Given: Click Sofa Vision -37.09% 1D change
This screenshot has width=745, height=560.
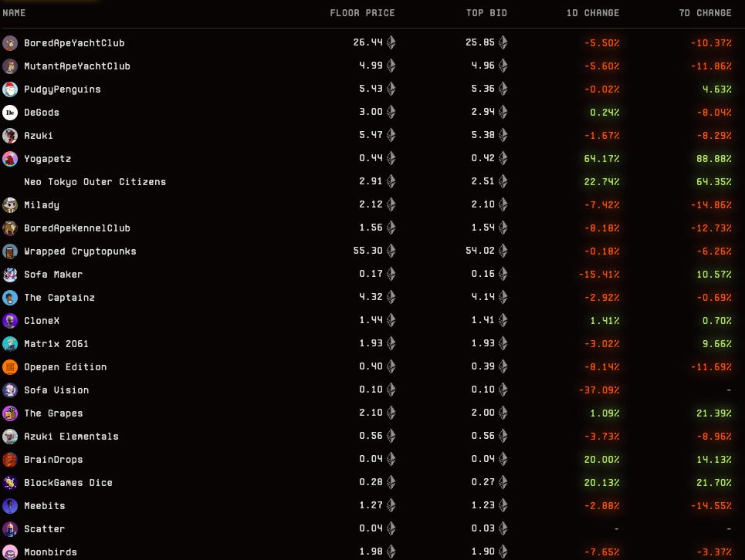Looking at the screenshot, I should tap(599, 390).
